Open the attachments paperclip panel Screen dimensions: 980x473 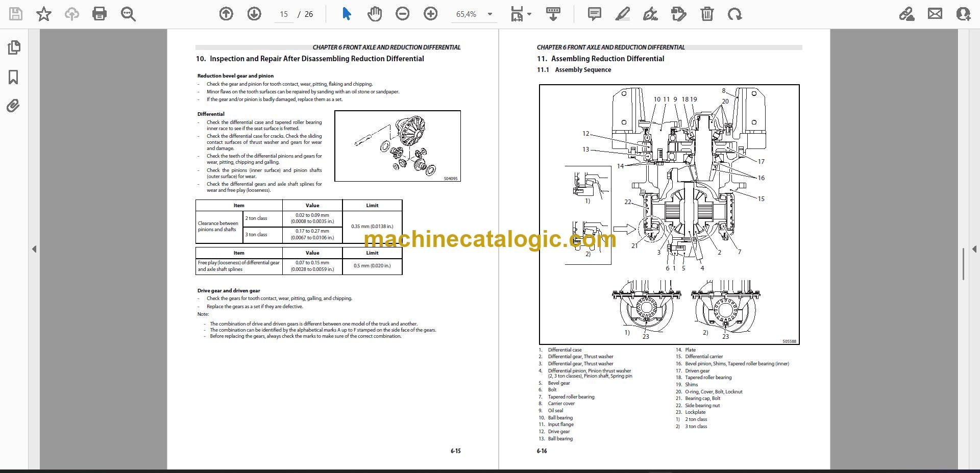13,106
